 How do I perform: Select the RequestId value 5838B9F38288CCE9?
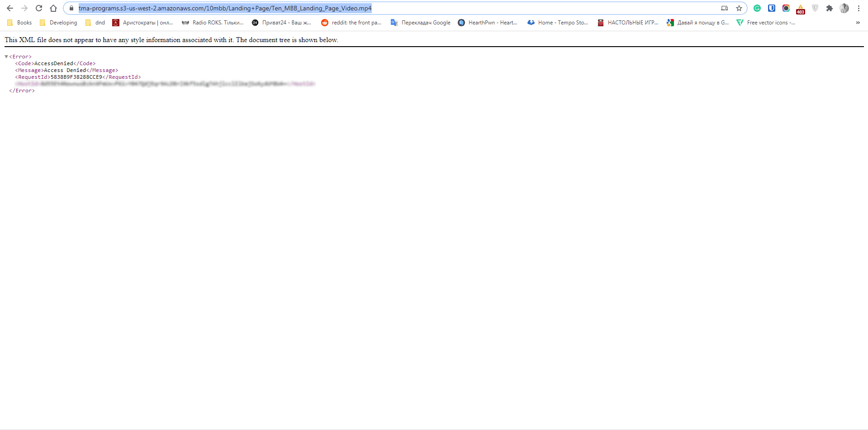coord(76,77)
